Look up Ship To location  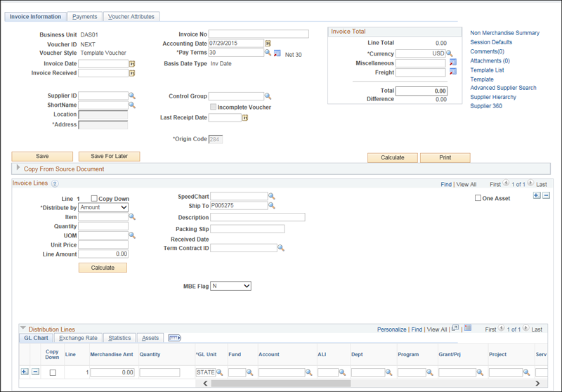(272, 205)
